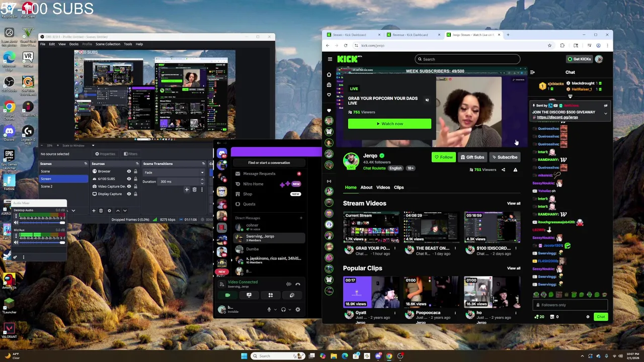This screenshot has width=644, height=362.
Task: Remove scene transition with trash icon
Action: 194,190
